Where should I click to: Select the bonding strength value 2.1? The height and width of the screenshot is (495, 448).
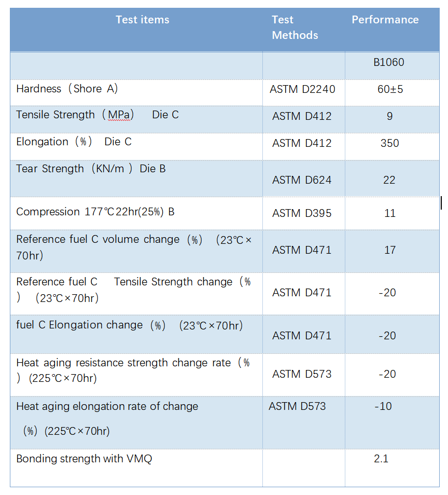[x=381, y=459]
